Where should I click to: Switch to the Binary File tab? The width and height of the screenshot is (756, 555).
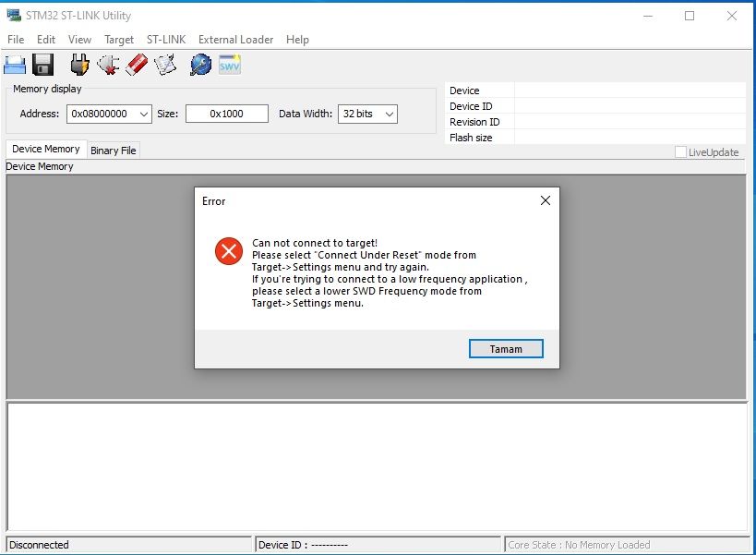click(114, 151)
